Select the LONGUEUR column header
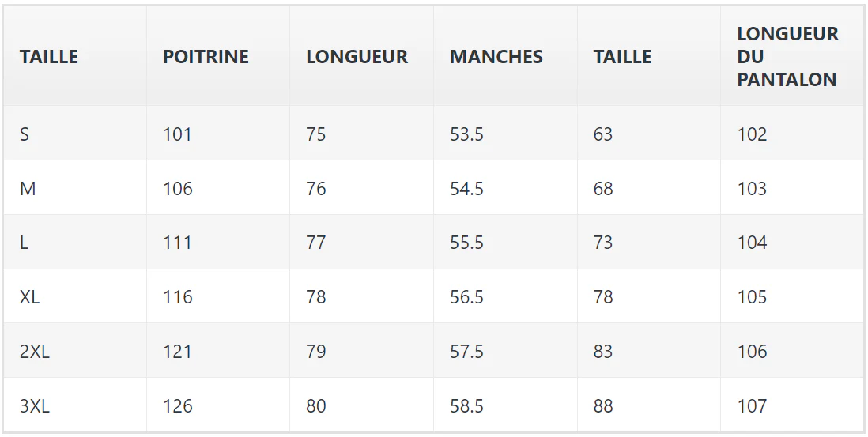This screenshot has height=437, width=868. coord(357,56)
